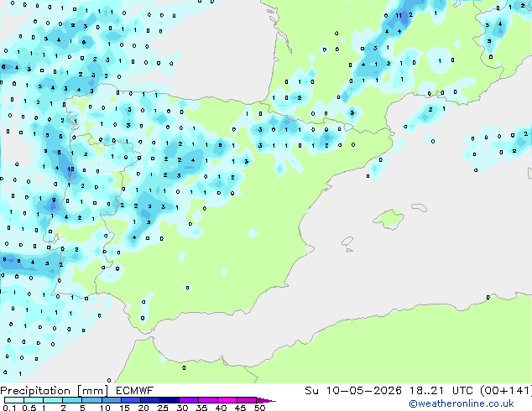532x411 pixels.
Task: Click the '12' precipitation value off Portugal
Action: point(70,169)
